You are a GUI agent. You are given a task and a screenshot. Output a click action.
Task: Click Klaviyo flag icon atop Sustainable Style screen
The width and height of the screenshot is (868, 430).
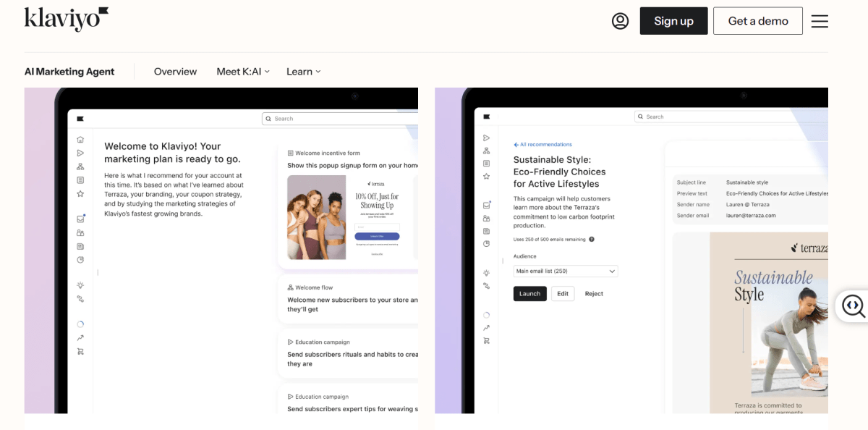click(x=487, y=117)
